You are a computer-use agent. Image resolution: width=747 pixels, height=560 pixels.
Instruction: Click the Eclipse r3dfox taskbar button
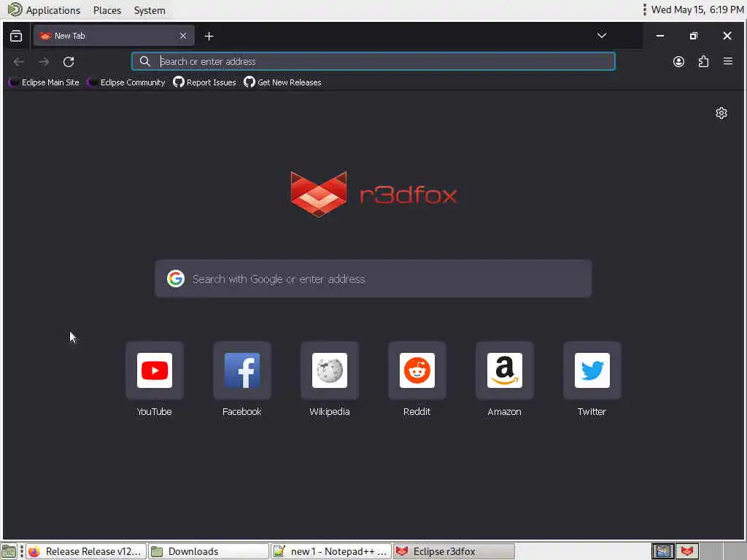[454, 551]
